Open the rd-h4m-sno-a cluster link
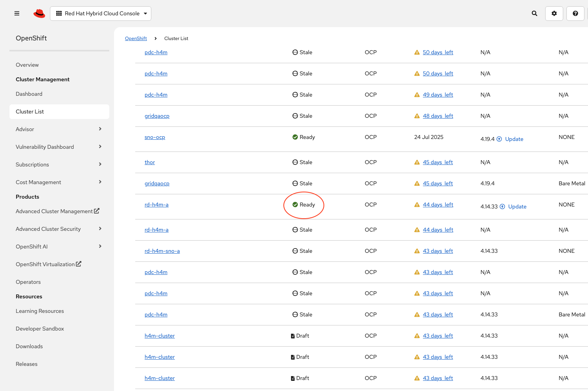588x391 pixels. click(162, 251)
